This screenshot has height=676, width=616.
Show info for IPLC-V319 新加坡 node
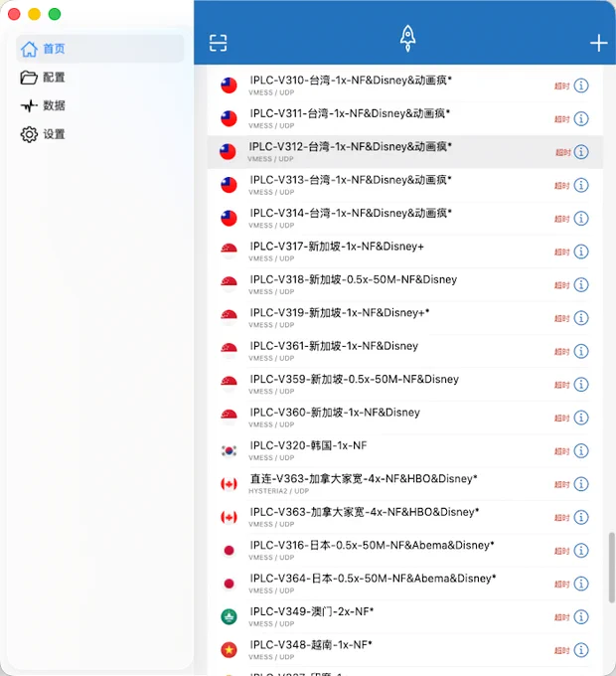[581, 318]
